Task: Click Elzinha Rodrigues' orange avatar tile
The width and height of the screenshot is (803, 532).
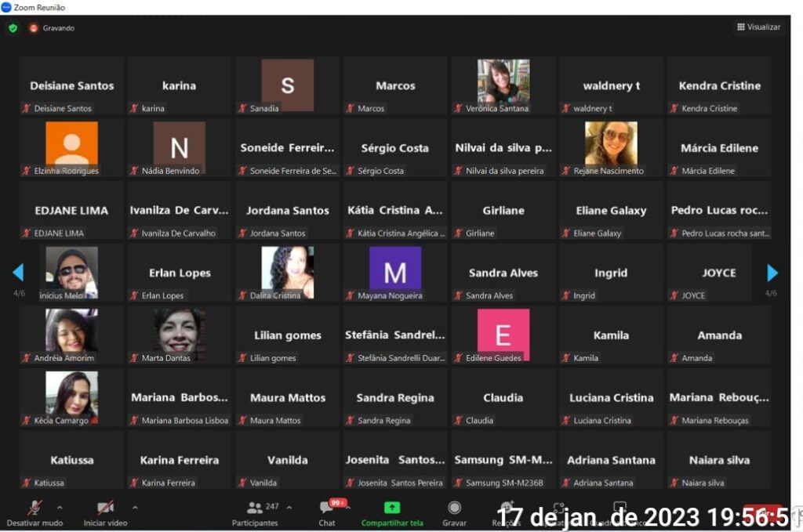Action: click(x=71, y=143)
